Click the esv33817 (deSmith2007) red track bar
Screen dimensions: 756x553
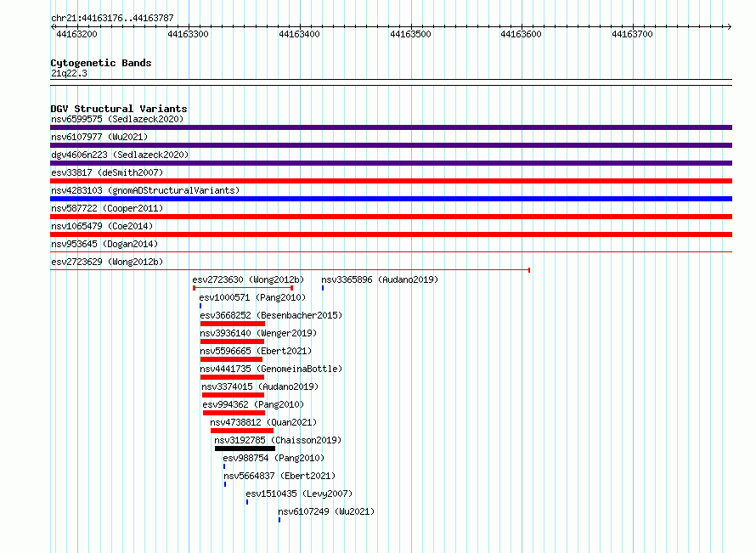pyautogui.click(x=391, y=181)
